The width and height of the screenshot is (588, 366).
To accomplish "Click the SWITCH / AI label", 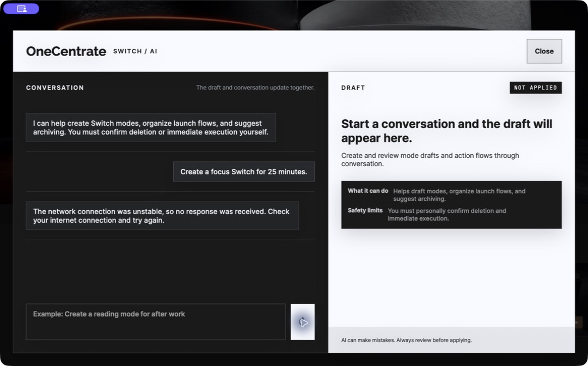I will tap(135, 51).
